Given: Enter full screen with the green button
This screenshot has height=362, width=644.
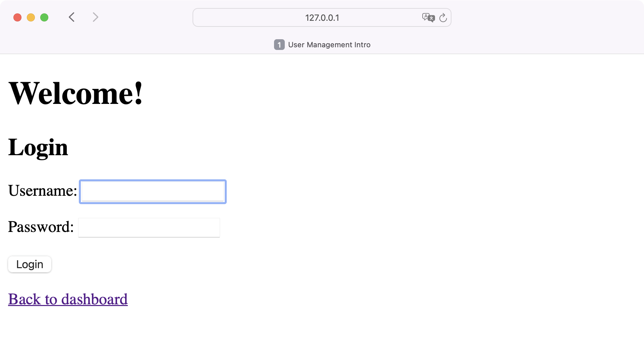Looking at the screenshot, I should (x=44, y=17).
